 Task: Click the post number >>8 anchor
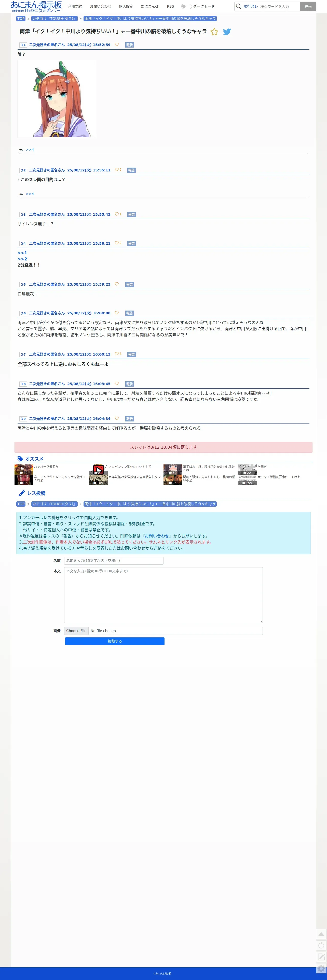[x=23, y=384]
